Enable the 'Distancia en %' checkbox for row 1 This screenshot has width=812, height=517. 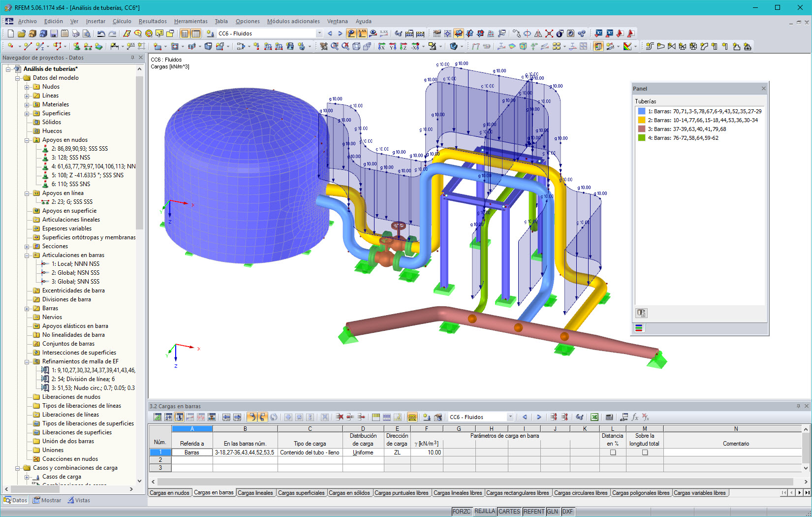(x=612, y=452)
